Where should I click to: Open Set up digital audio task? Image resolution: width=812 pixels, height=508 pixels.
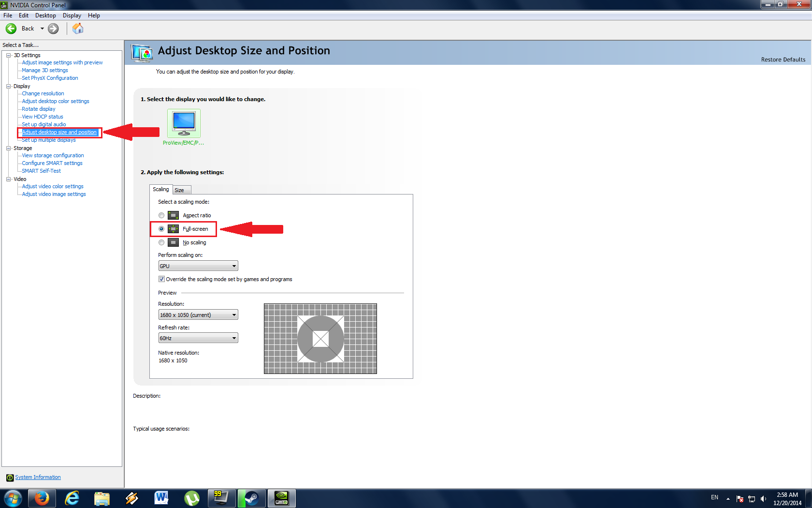[x=44, y=124]
